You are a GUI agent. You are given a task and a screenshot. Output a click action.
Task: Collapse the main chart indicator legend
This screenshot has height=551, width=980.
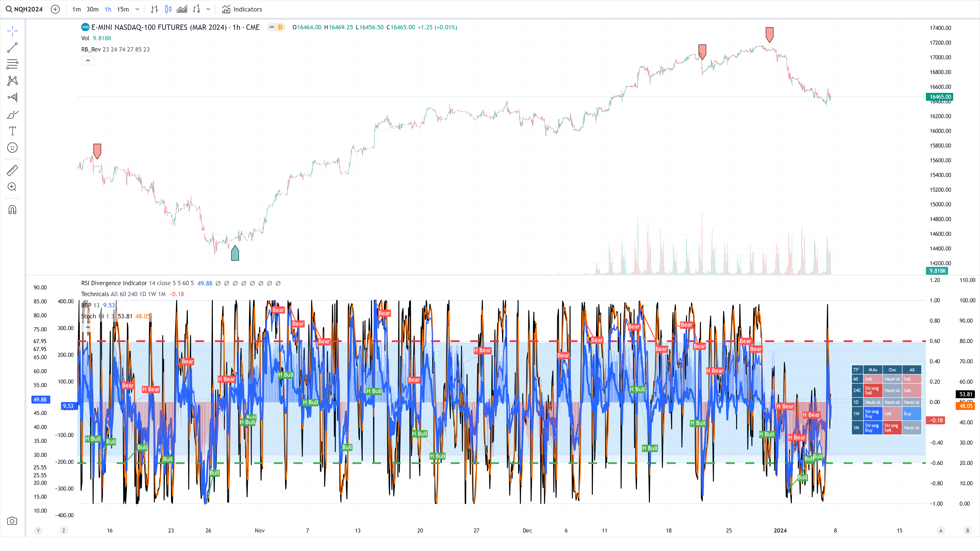88,60
